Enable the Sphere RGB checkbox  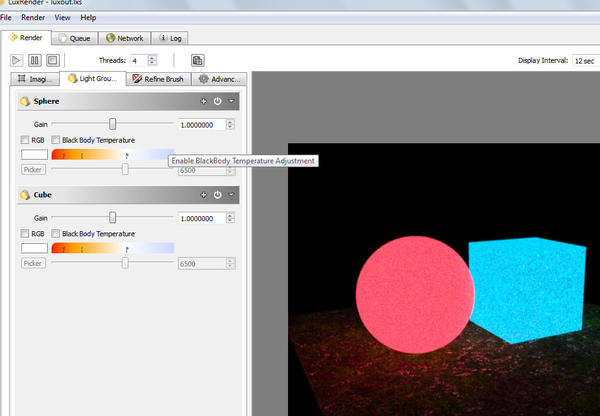(25, 140)
